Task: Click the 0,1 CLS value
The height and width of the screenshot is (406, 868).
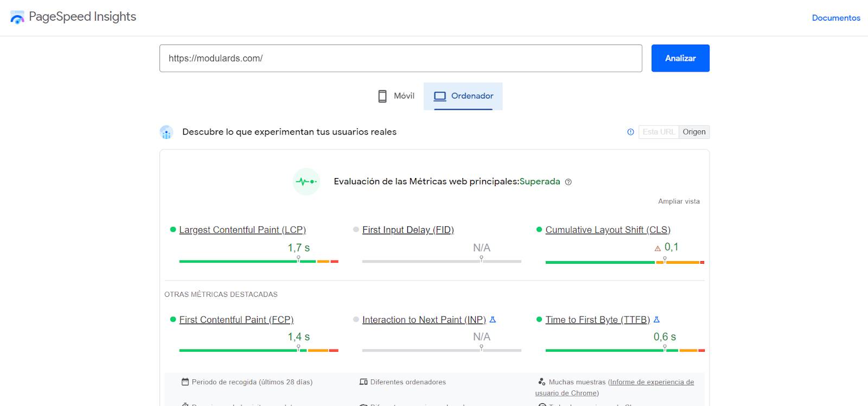Action: click(672, 247)
